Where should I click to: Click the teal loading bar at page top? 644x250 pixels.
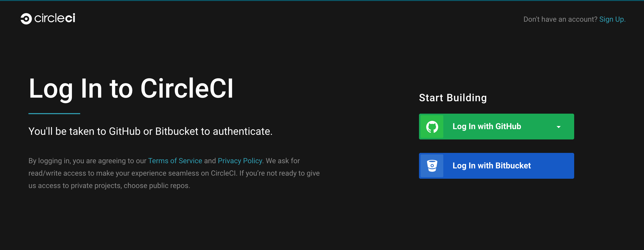tap(322, 1)
